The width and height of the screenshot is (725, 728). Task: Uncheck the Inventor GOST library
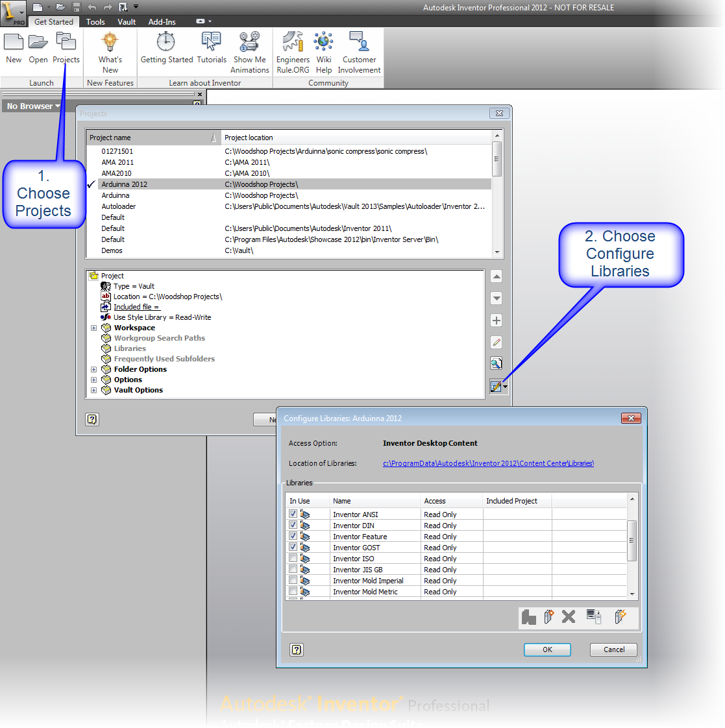293,547
